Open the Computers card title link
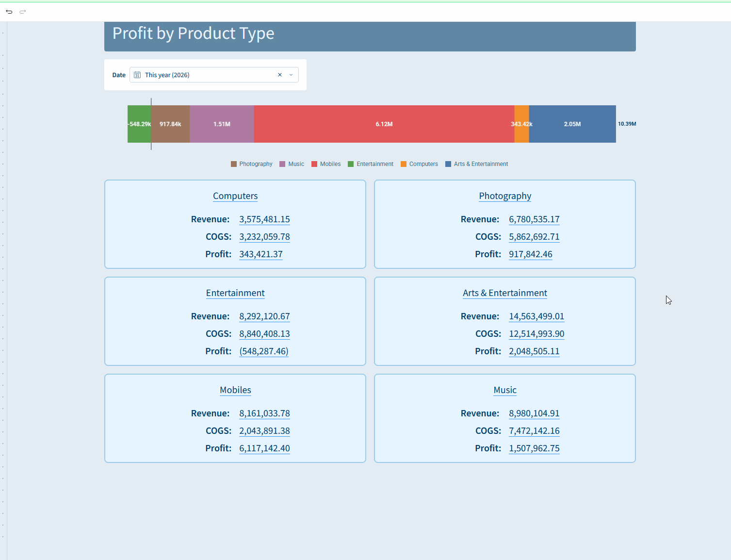Screen dimensions: 731x560 [235, 196]
